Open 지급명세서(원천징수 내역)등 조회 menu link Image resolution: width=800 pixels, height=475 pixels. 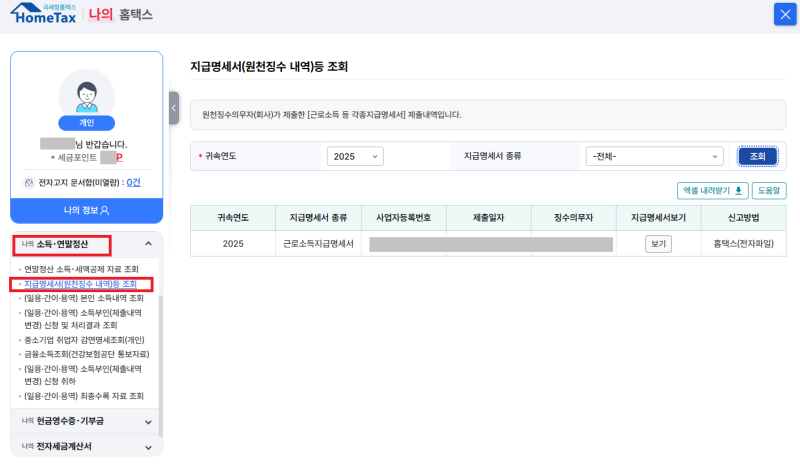tap(81, 284)
